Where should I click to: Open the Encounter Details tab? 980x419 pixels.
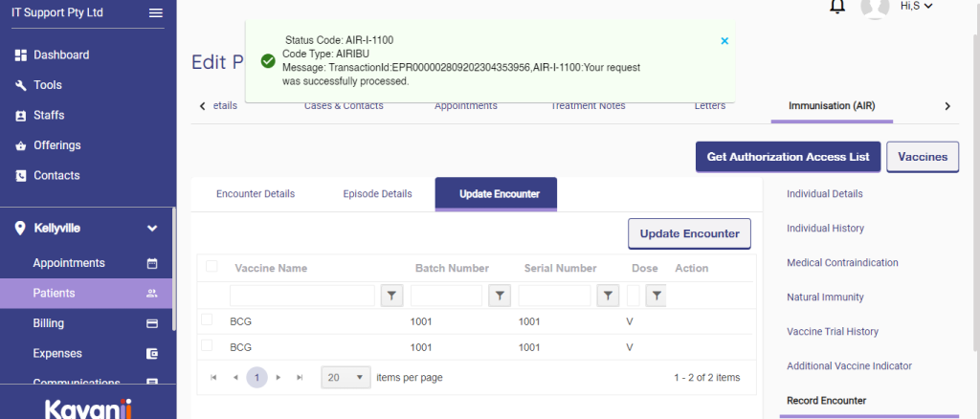click(256, 194)
